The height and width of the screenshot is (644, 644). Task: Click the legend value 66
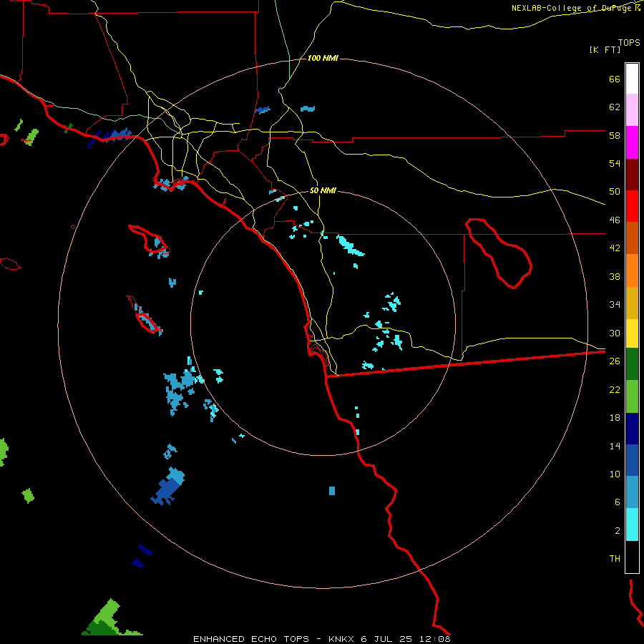coord(615,79)
